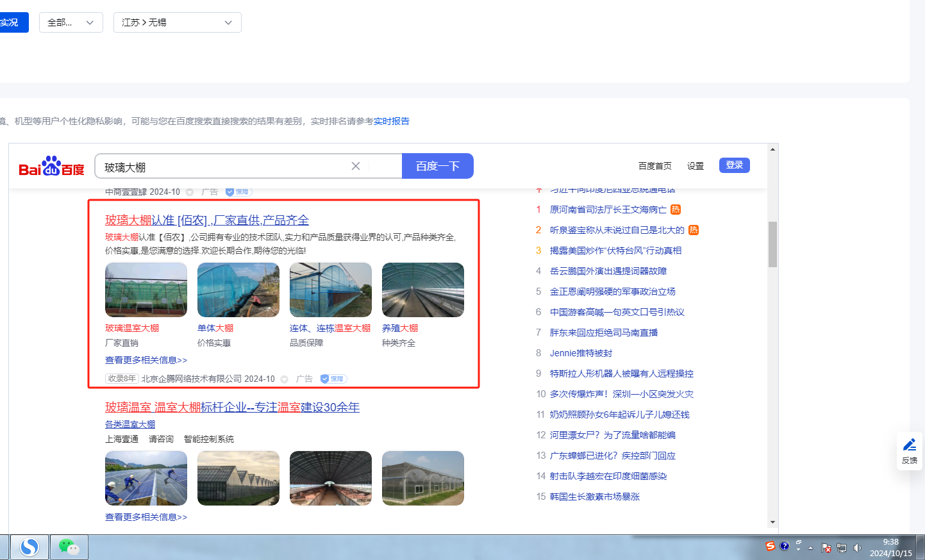925x560 pixels.
Task: Click the scrollbar down arrow
Action: [x=772, y=522]
